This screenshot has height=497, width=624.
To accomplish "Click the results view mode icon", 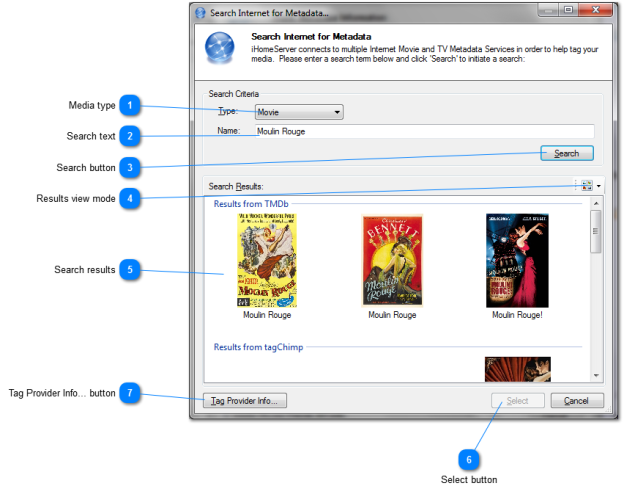I will coord(587,185).
